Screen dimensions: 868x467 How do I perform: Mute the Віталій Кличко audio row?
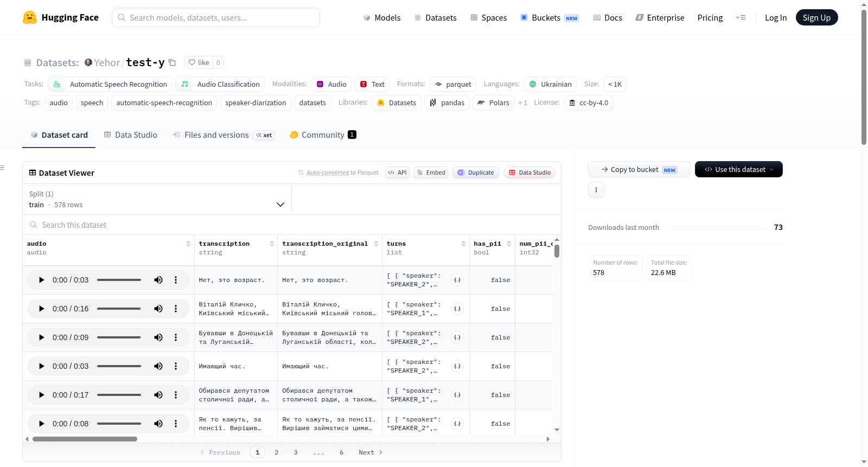click(x=158, y=309)
